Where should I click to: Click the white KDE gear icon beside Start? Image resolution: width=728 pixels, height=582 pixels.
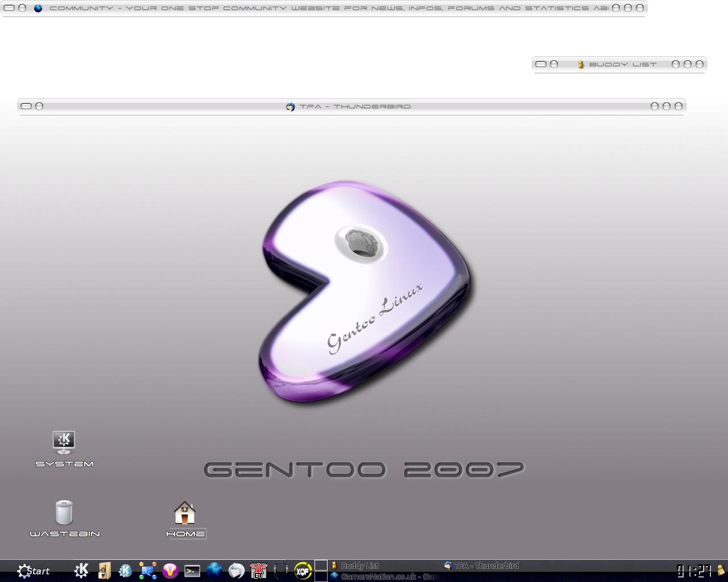[81, 570]
